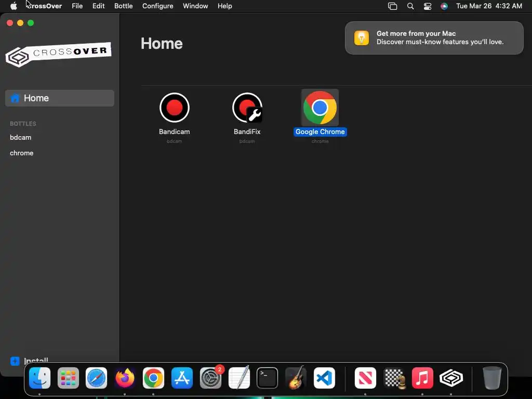
Task: Open the Get more from your Mac notification
Action: click(434, 38)
